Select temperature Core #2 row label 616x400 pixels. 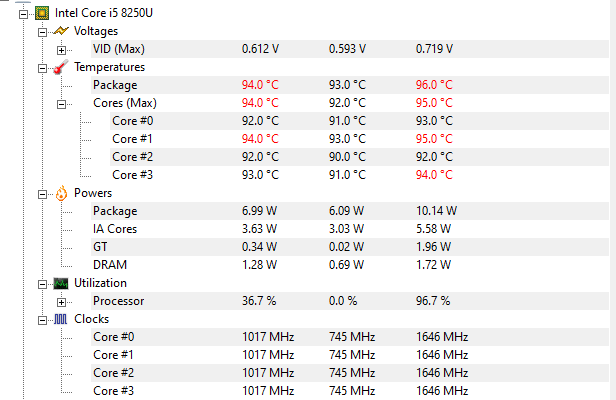tap(133, 157)
